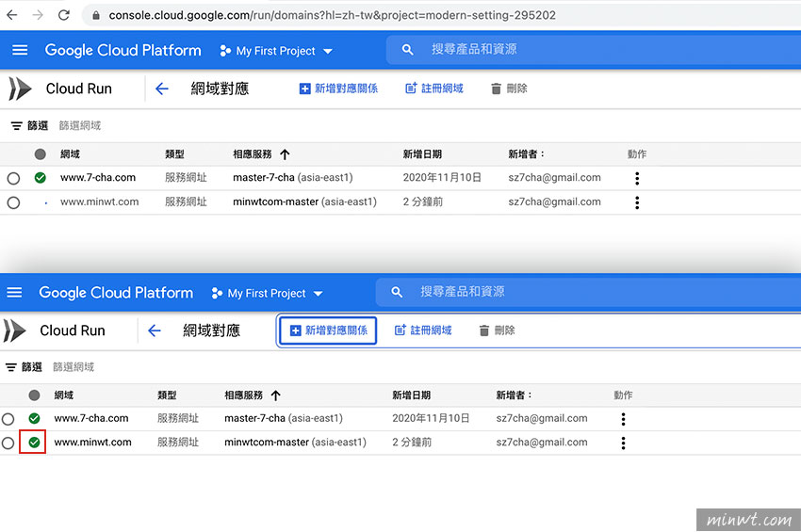Click the lock icon in the address bar

tap(95, 15)
